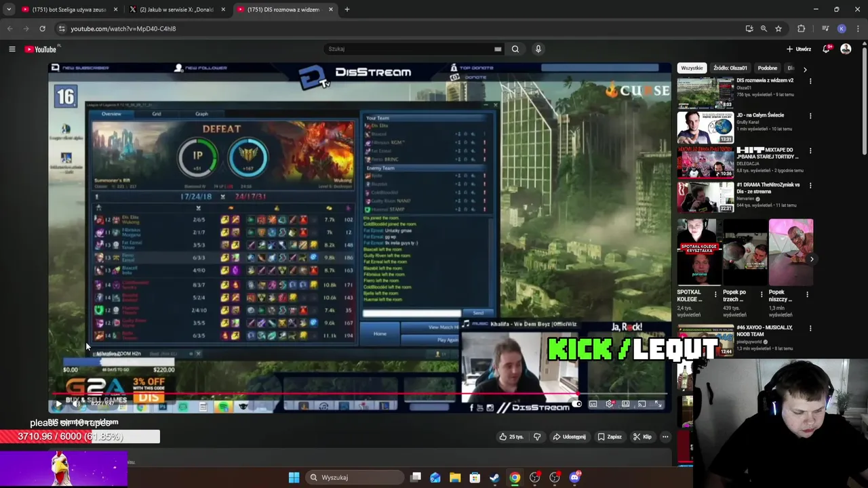868x488 pixels.
Task: Show more filter chips with right arrow
Action: [805, 69]
